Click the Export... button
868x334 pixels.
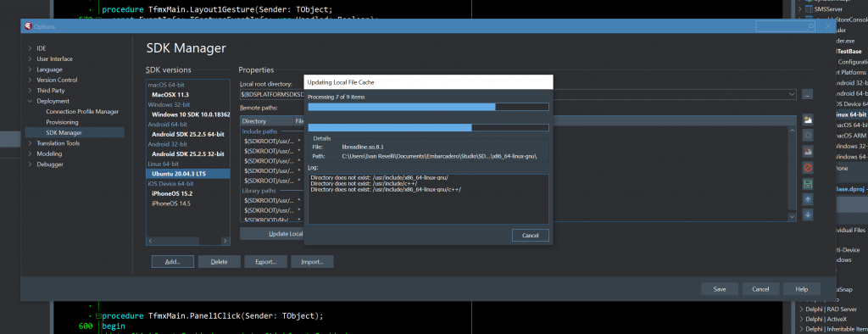coord(265,261)
